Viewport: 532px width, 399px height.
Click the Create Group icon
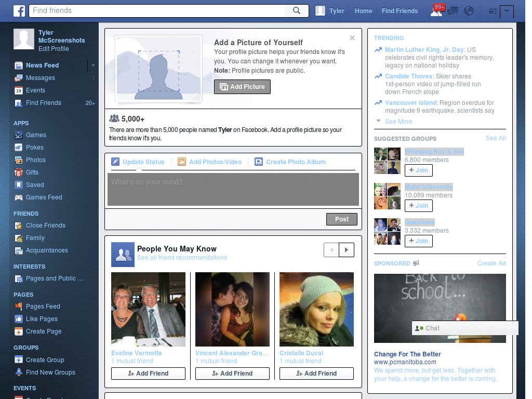click(x=19, y=360)
